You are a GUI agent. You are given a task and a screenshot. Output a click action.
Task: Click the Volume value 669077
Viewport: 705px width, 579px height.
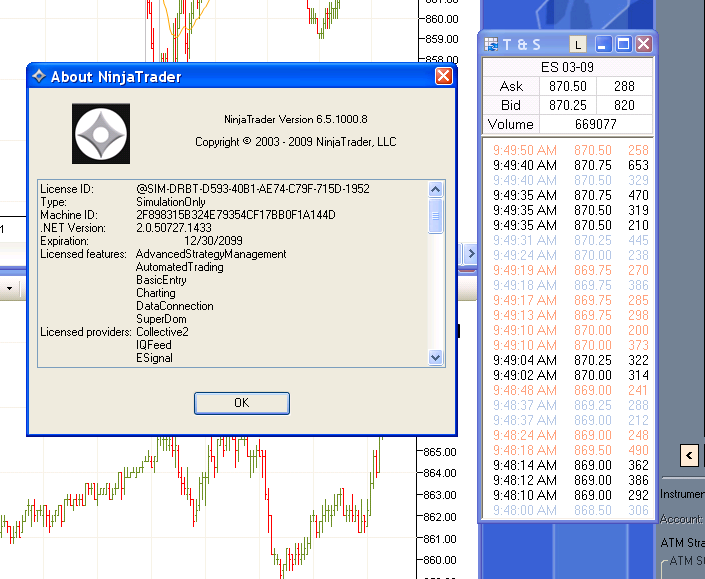(596, 124)
